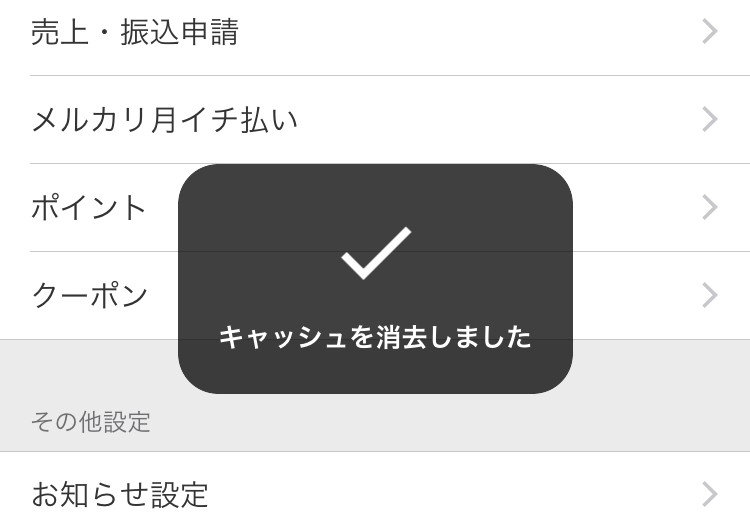Tap the キャッシュを消去しました message text
Viewport: 750px width, 526px height.
pos(375,337)
